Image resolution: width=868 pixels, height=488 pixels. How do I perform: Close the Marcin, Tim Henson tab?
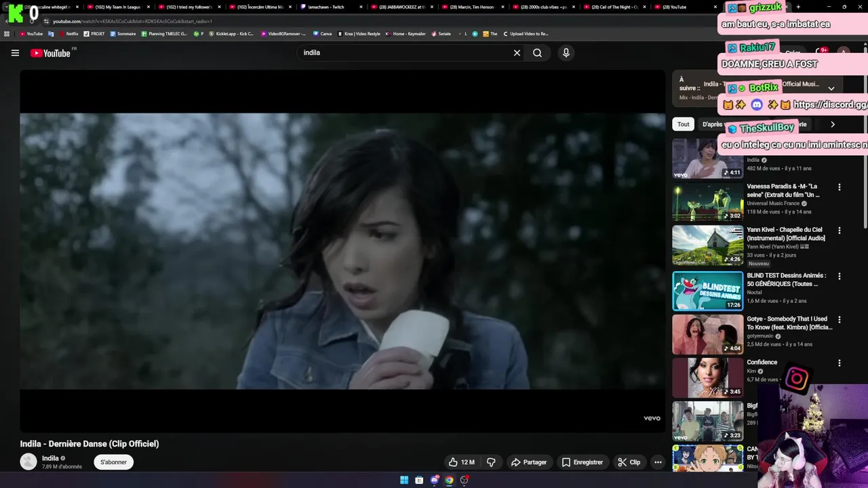[x=502, y=7]
